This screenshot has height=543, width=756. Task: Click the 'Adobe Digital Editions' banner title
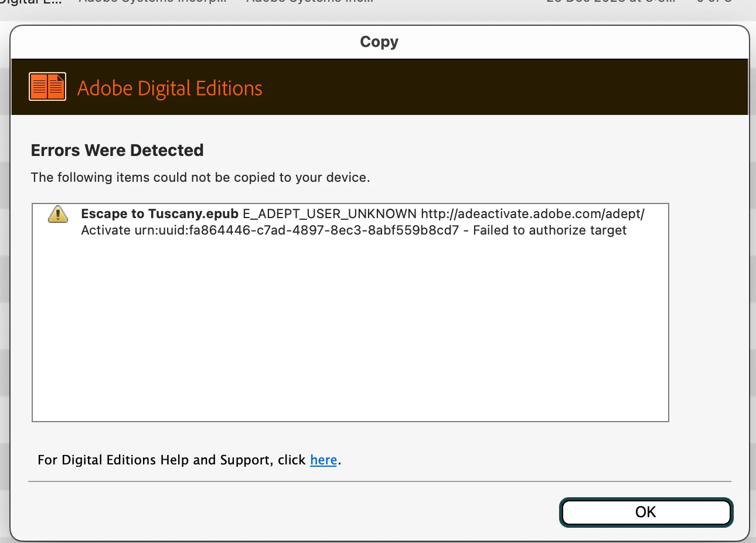[x=170, y=88]
